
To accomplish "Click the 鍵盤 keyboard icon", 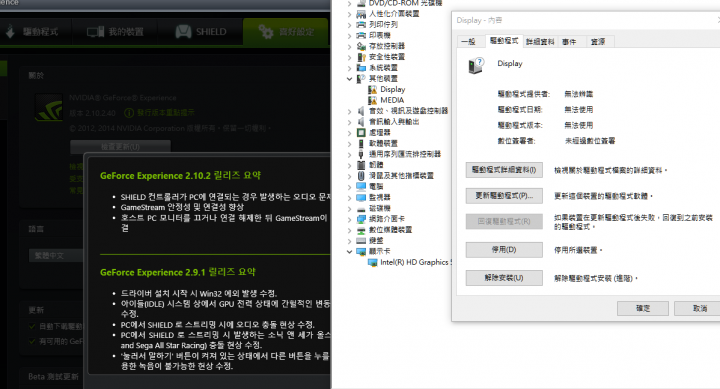I will point(361,241).
